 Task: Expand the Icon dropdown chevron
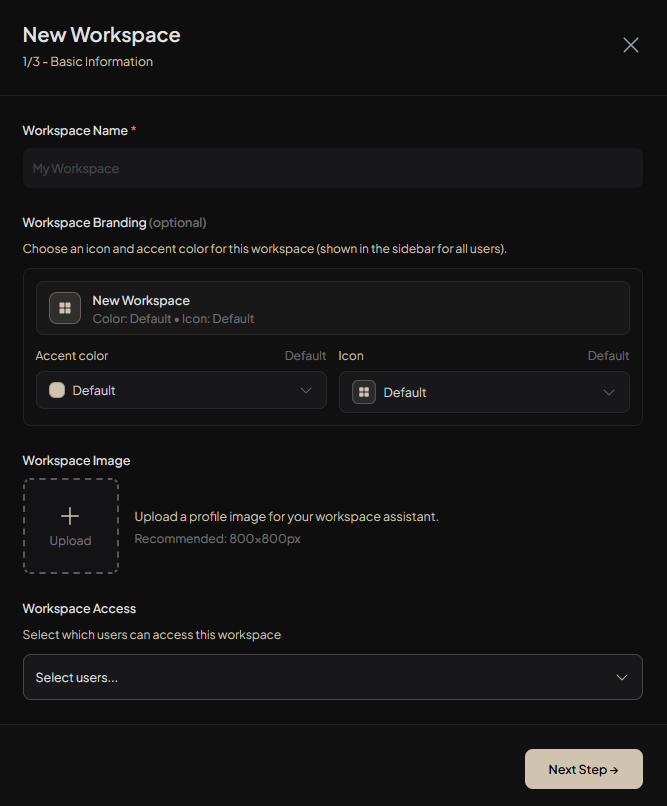(608, 393)
